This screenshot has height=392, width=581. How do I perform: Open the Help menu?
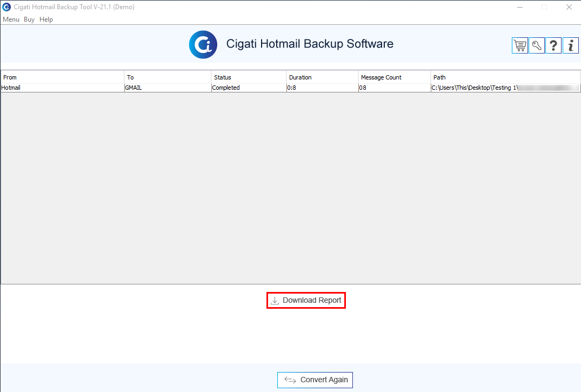click(x=46, y=19)
